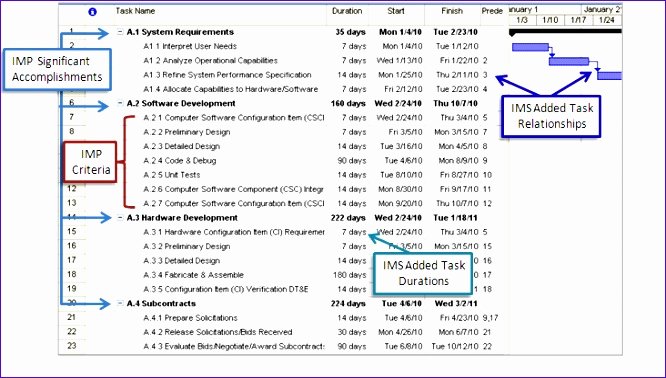The image size is (666, 378).
Task: Click the Gantt bar for Refine System Performance
Action: pyautogui.click(x=610, y=76)
